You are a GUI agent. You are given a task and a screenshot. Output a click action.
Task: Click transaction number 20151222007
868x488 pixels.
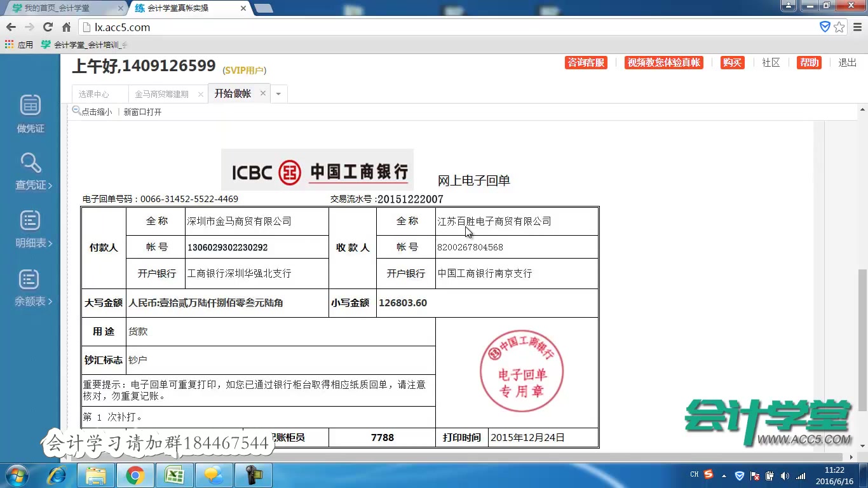point(410,199)
